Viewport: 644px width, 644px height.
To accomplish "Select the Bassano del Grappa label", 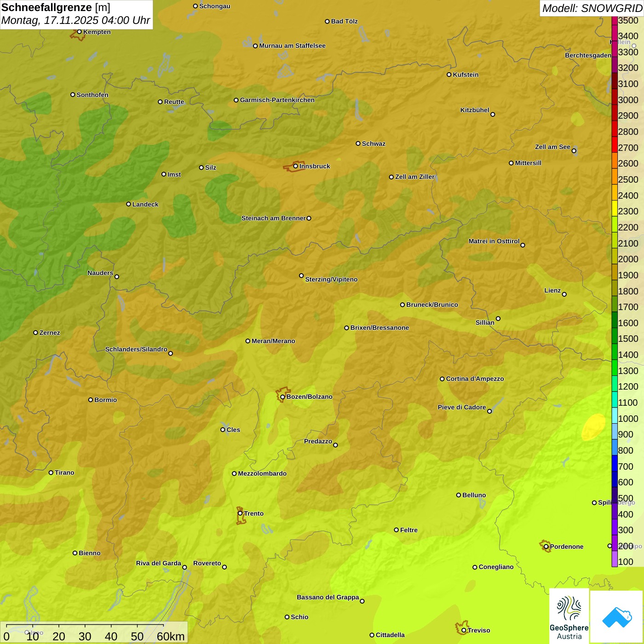I will pyautogui.click(x=328, y=597).
